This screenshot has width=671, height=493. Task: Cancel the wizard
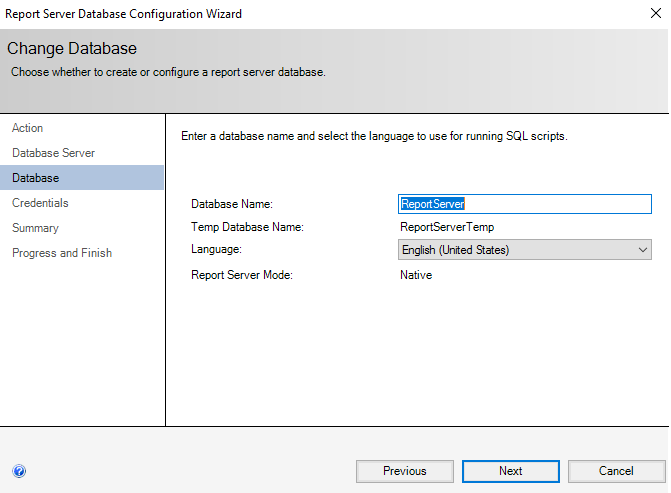616,471
